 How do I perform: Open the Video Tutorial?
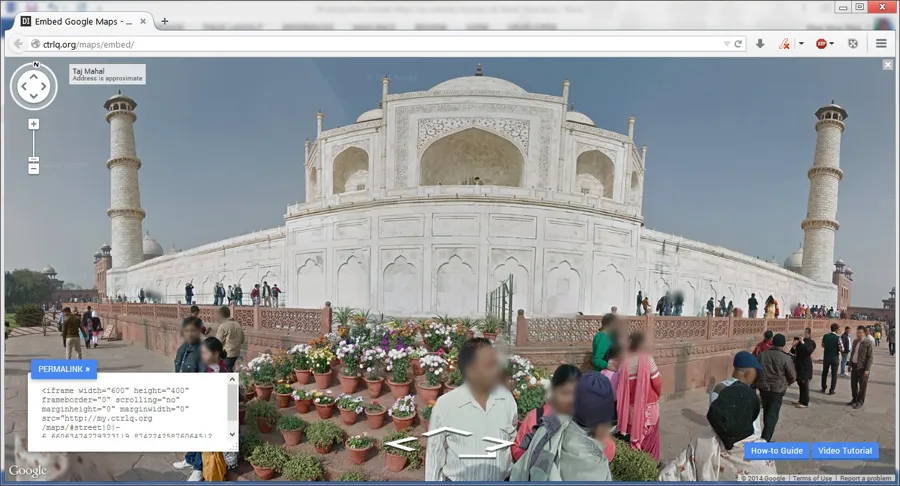pyautogui.click(x=845, y=450)
